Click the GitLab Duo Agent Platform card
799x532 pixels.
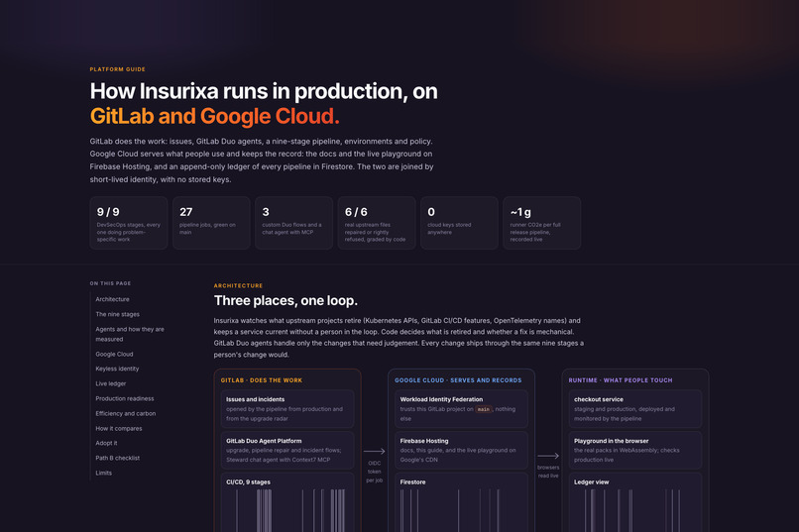point(287,450)
